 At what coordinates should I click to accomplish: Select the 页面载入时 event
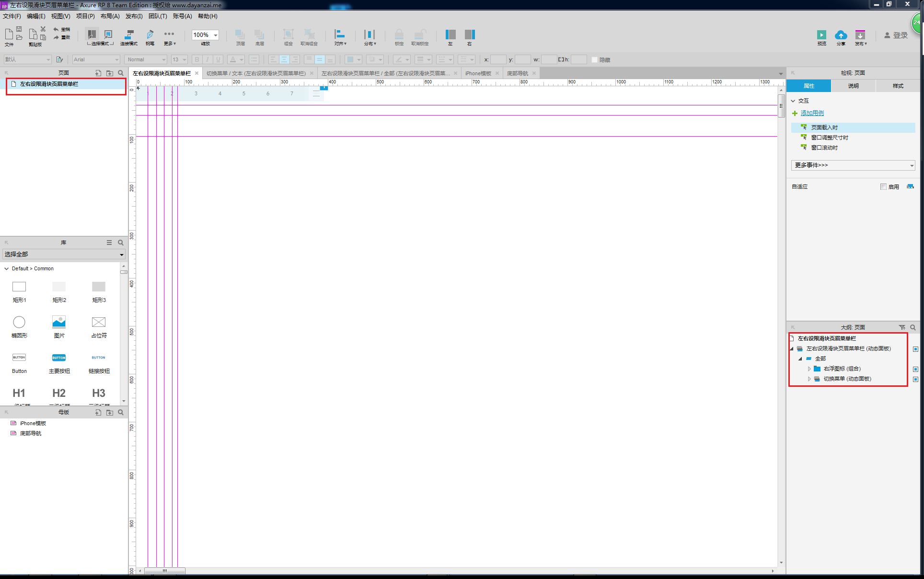[x=853, y=127]
